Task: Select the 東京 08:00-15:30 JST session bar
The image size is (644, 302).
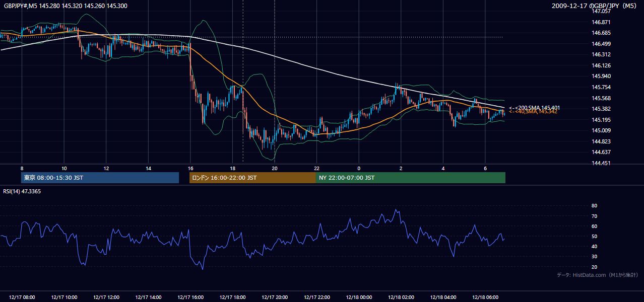Action: 100,178
